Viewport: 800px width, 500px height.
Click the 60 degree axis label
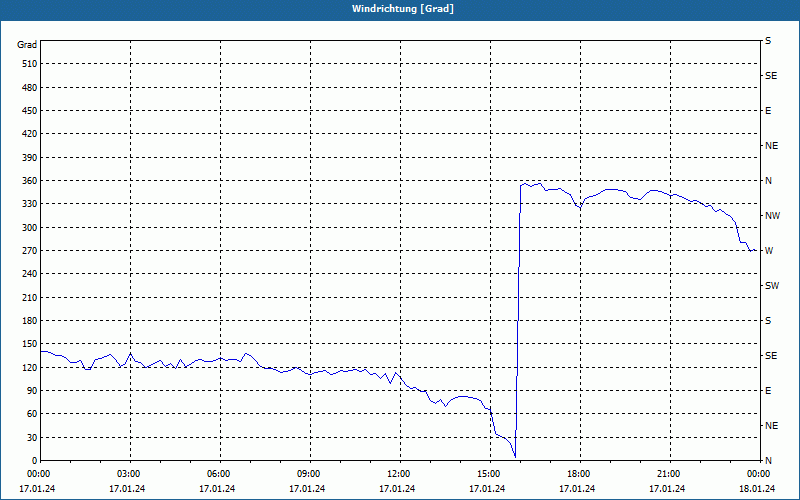(32, 414)
